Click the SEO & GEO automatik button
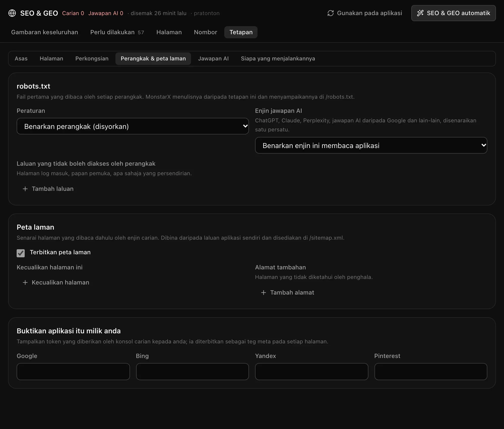Viewport: 504px width, 429px height. tap(453, 13)
